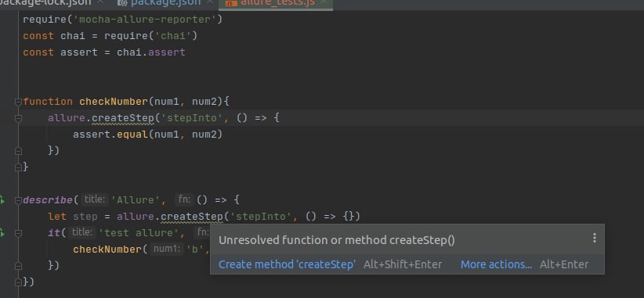The width and height of the screenshot is (644, 298).
Task: Collapse the checkNumber function fold marker
Action: (x=18, y=102)
